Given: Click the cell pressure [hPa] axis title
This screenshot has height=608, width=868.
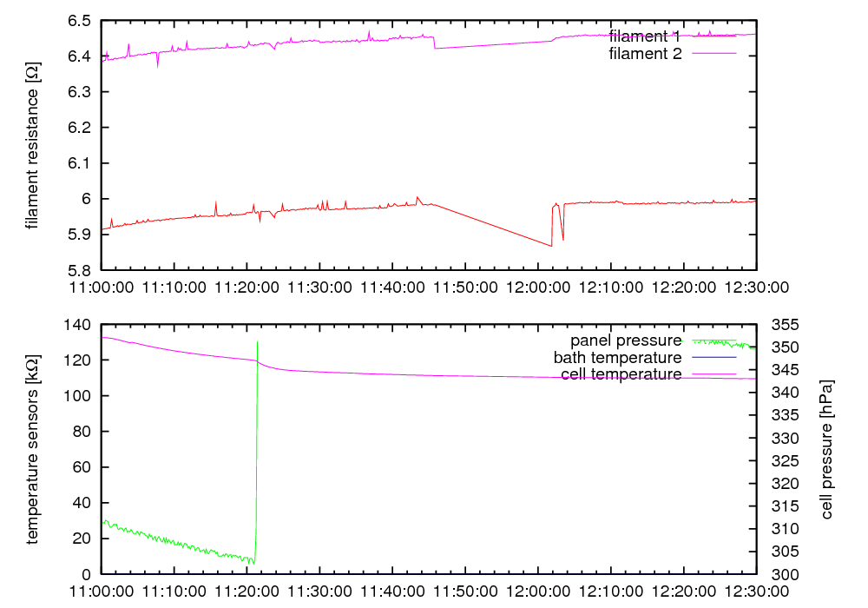Looking at the screenshot, I should coord(826,449).
